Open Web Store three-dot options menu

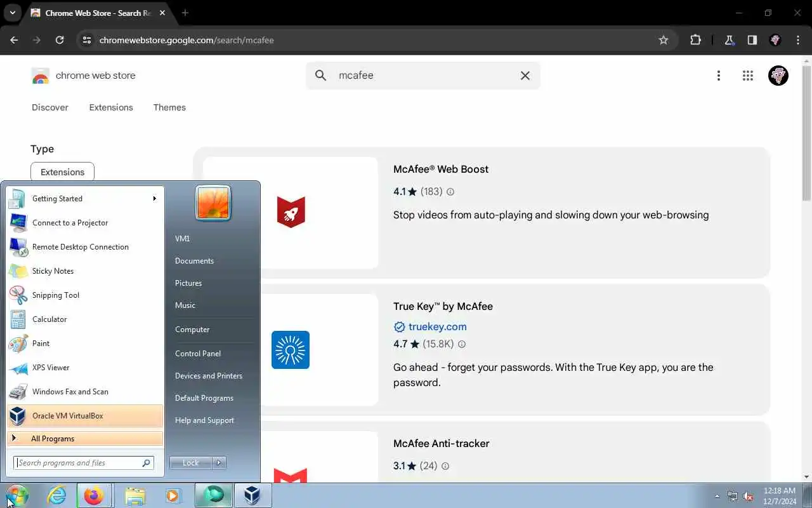click(x=718, y=76)
